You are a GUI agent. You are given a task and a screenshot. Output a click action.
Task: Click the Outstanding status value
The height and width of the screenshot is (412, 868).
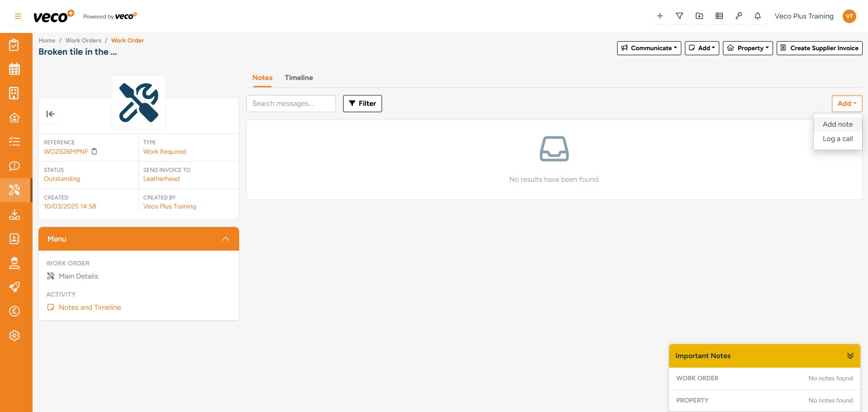click(x=62, y=179)
